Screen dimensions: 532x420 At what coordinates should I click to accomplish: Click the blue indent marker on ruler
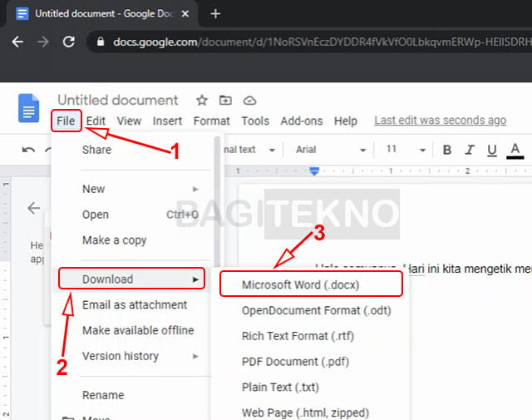click(x=314, y=170)
